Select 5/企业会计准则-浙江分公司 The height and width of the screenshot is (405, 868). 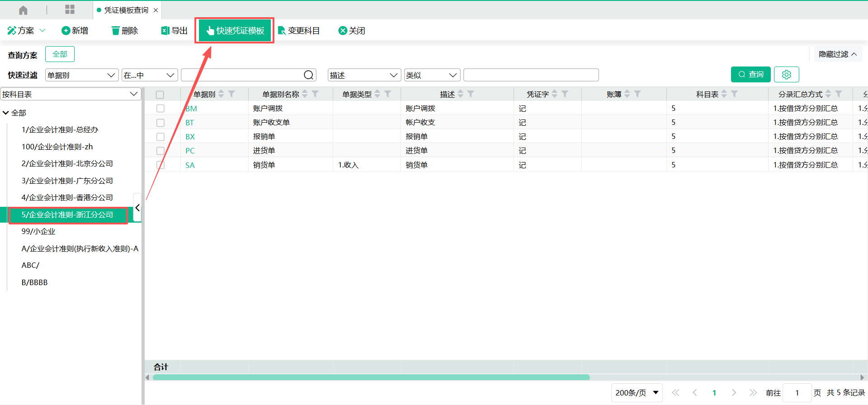tap(67, 214)
